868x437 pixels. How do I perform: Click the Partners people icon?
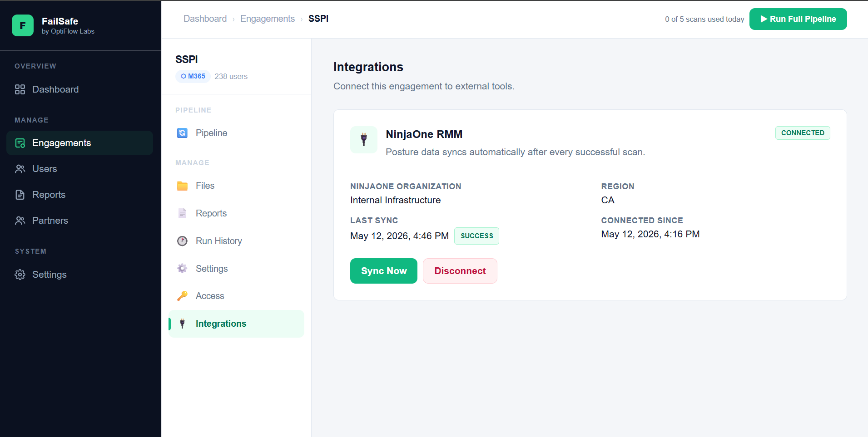click(x=20, y=221)
